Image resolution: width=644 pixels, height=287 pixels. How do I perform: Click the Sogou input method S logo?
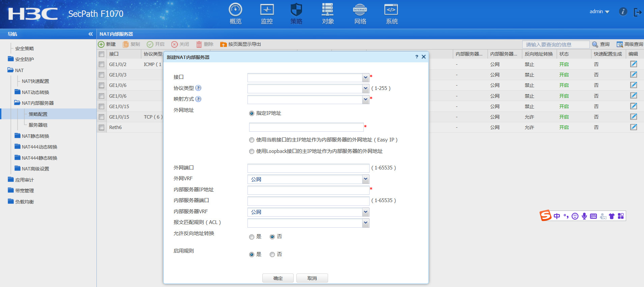pyautogui.click(x=545, y=216)
